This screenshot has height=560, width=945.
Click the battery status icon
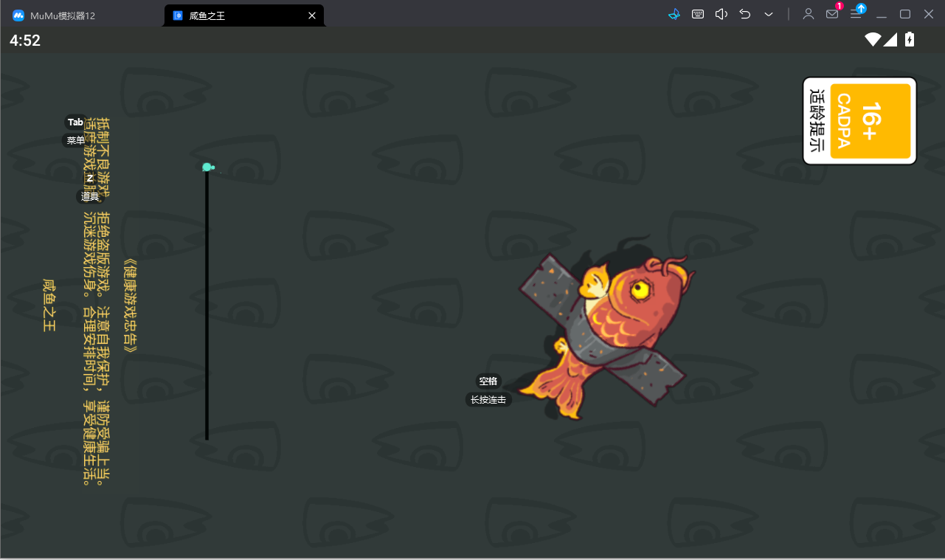click(910, 40)
